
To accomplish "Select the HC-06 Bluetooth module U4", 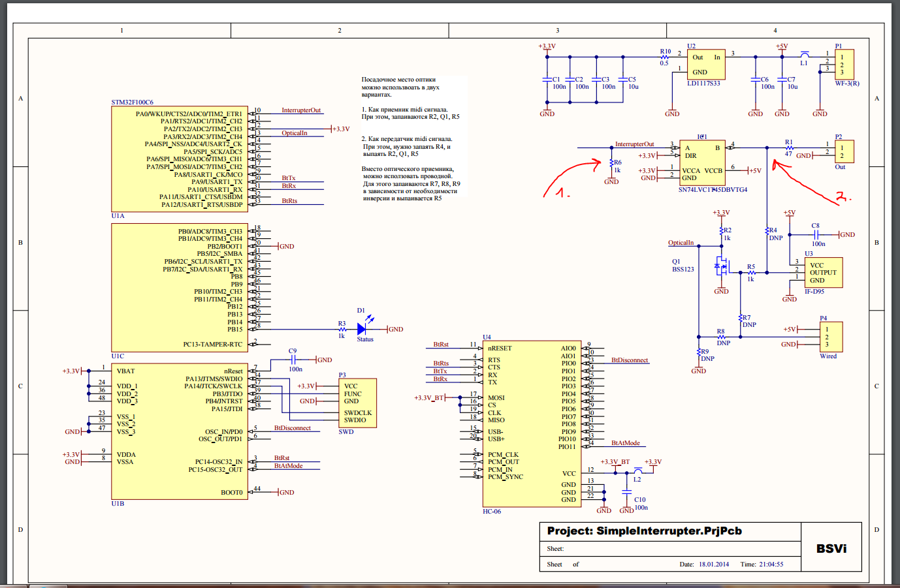I will pos(531,424).
